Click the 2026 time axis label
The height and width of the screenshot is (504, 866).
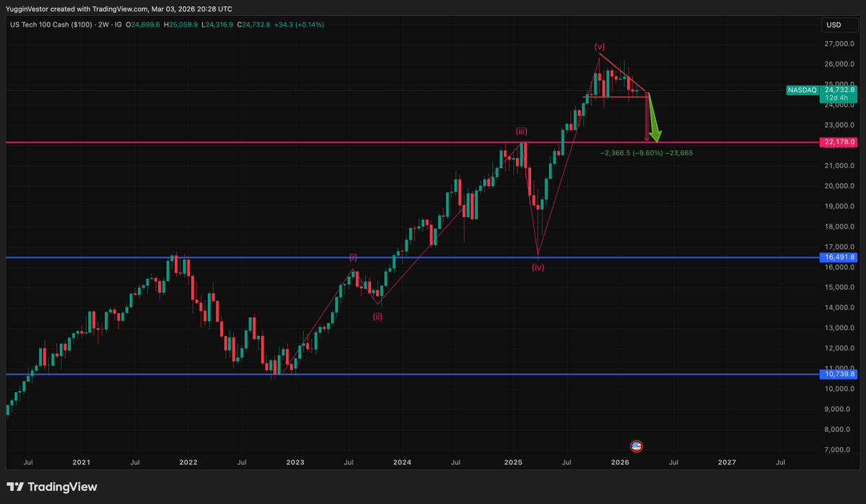click(x=619, y=461)
